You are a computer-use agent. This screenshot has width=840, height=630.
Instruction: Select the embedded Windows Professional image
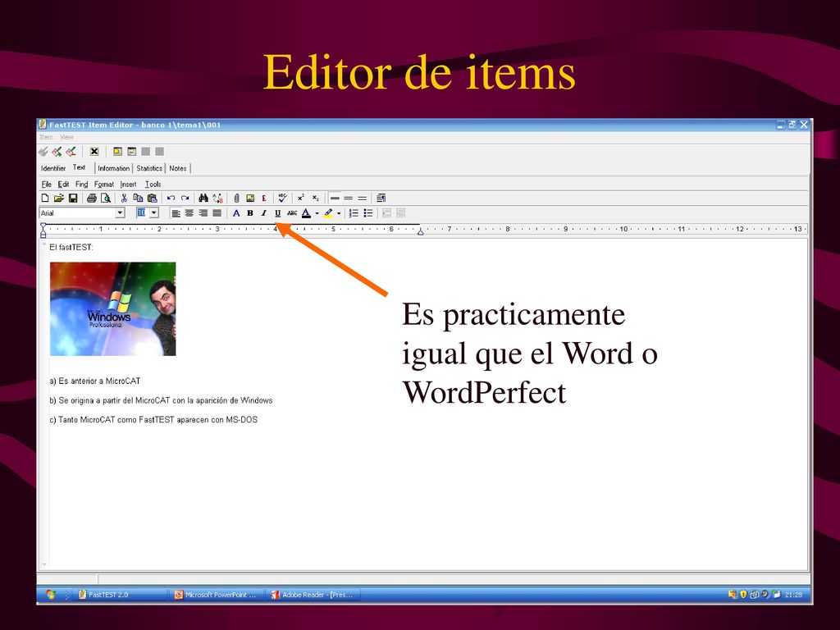(113, 308)
